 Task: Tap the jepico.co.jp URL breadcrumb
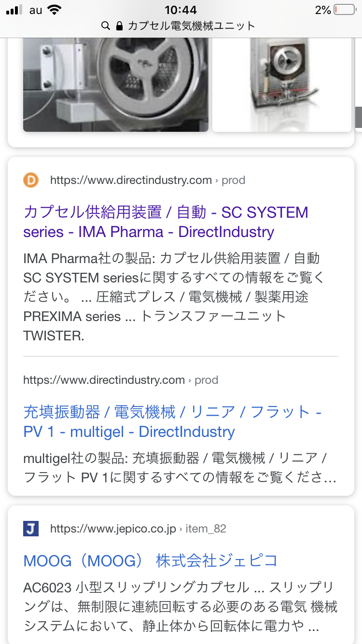[138, 529]
